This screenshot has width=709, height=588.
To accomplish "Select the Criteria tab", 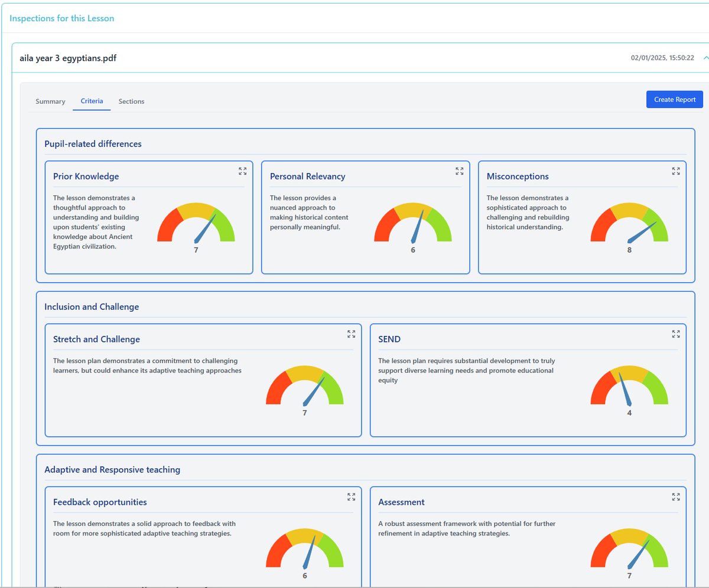I will tap(92, 102).
